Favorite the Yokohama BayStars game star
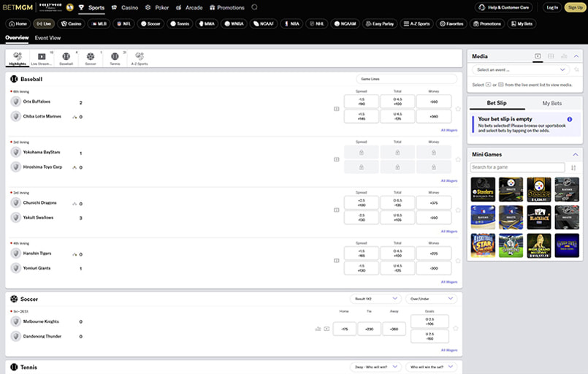This screenshot has width=588, height=374. coord(458,159)
